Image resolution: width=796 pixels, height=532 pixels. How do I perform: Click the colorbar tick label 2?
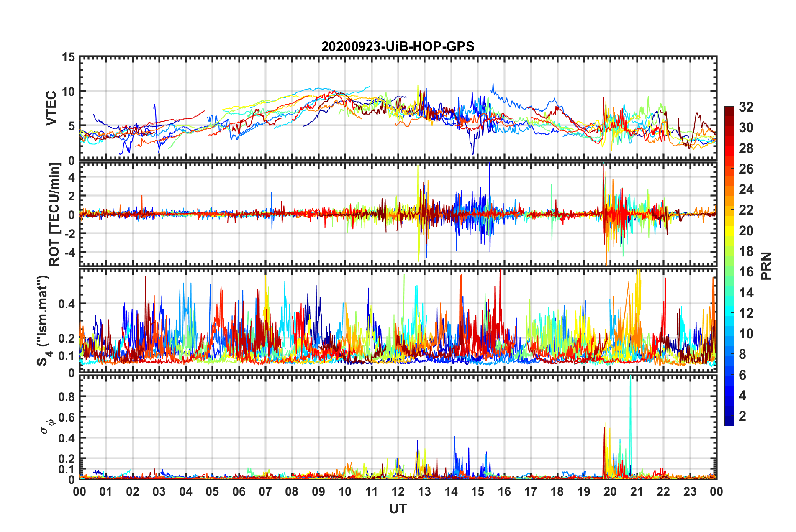coord(742,416)
